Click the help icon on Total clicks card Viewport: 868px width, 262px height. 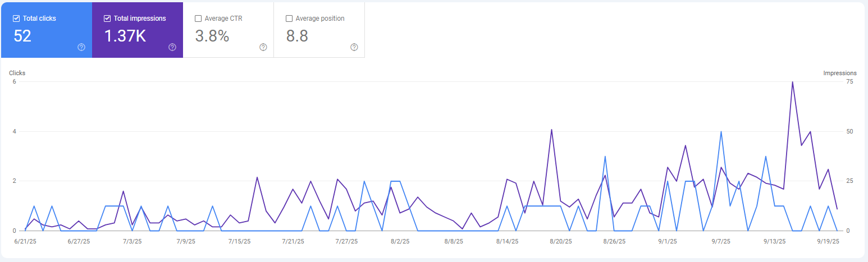81,47
